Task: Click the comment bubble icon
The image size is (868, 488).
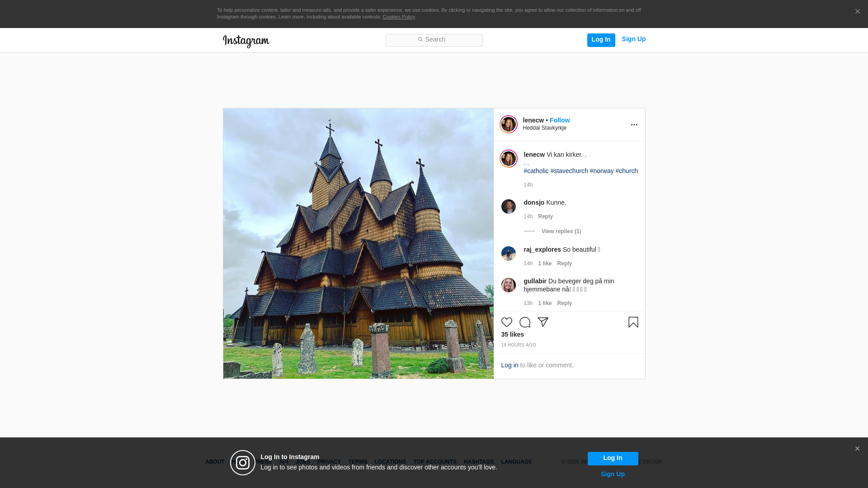Action: 524,322
